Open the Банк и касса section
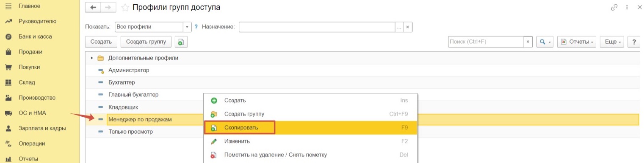Screen dimensions: 644x163 (35, 37)
